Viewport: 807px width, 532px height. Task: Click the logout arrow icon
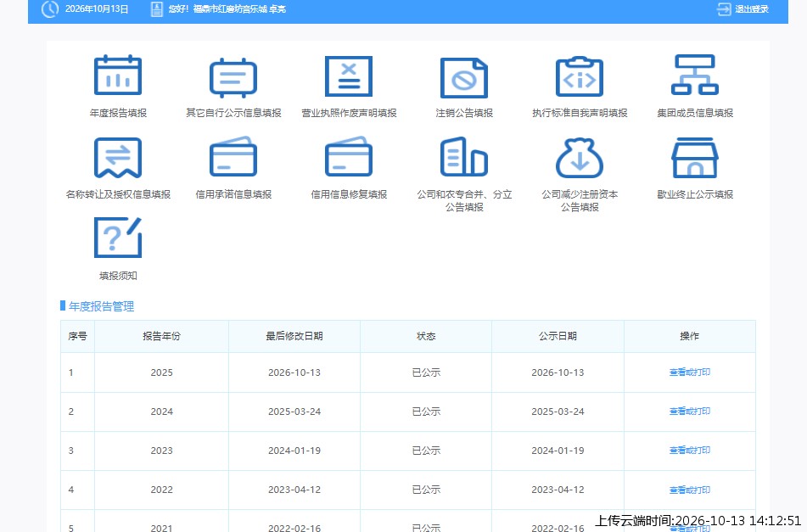click(724, 8)
